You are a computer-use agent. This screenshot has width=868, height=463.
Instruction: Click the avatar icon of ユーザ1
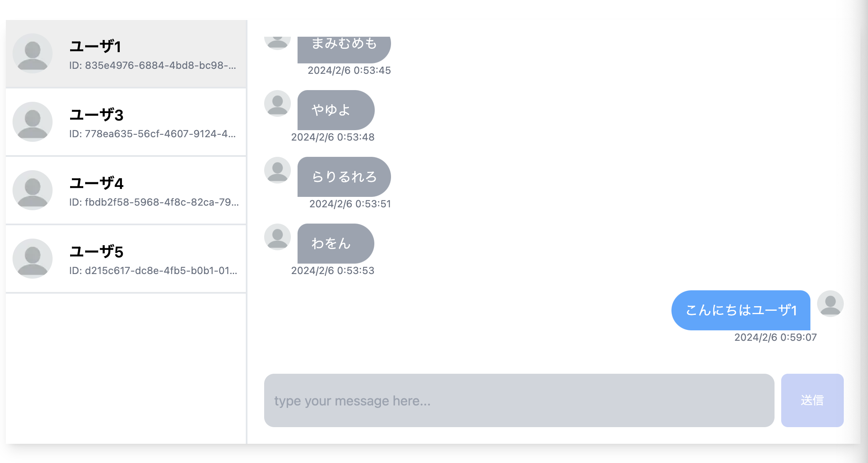pos(33,53)
